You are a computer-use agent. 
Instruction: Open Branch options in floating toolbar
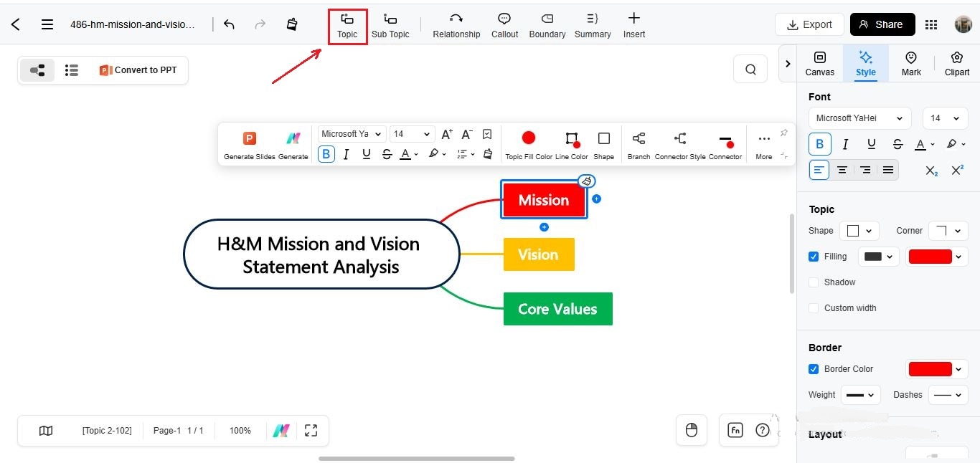point(639,145)
